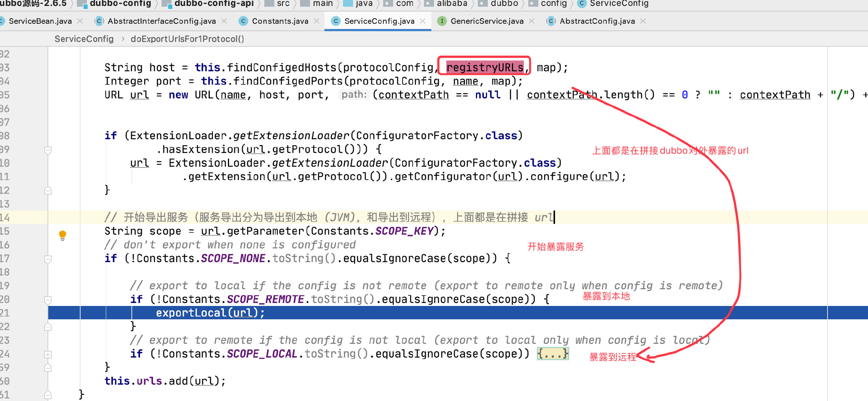This screenshot has width=868, height=401.
Task: Click the yellow intention lightbulb icon
Action: [x=62, y=235]
